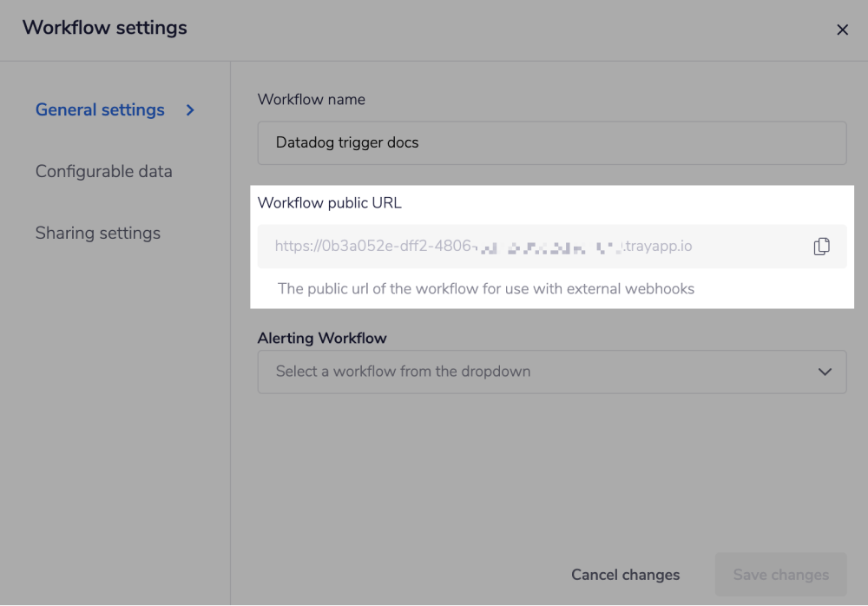Click the dropdown arrow on Alerting Workflow
Viewport: 868px width, 606px height.
(x=825, y=371)
